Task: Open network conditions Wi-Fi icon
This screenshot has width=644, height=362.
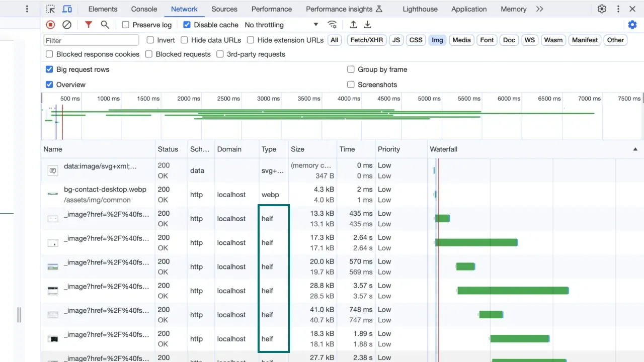Action: [332, 25]
